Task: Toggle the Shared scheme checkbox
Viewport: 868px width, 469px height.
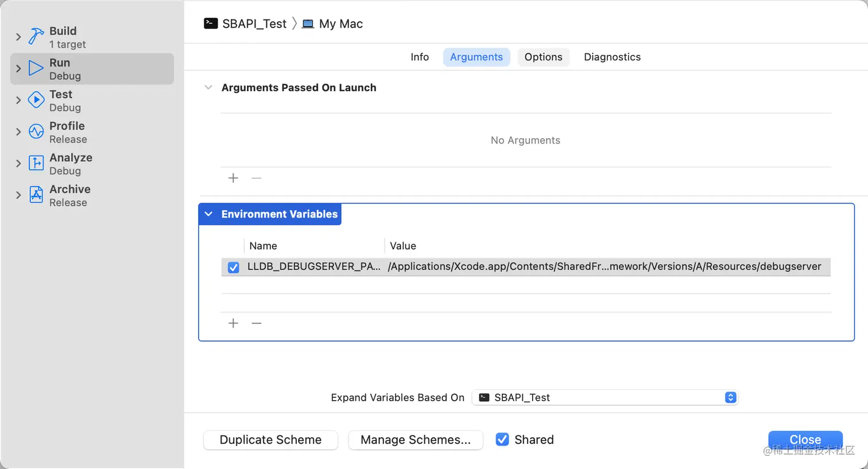Action: point(502,440)
